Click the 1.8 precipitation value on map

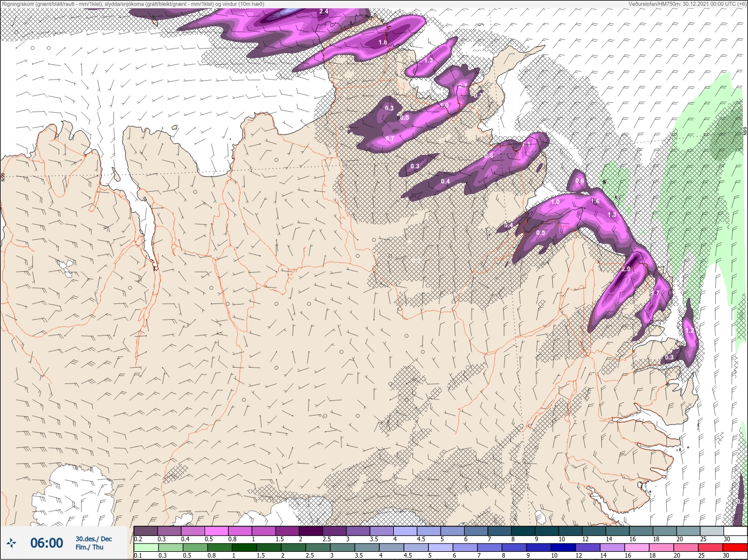(383, 42)
